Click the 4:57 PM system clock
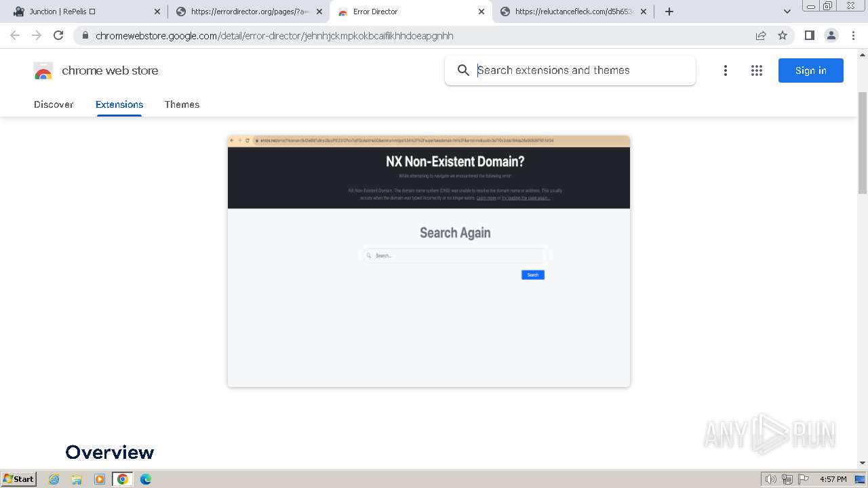This screenshot has height=488, width=868. (833, 479)
